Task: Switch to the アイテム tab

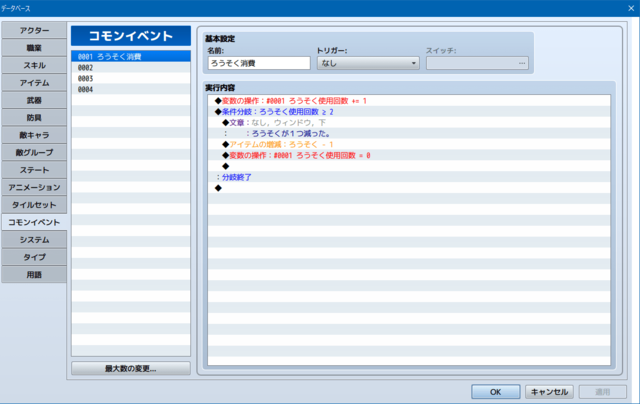Action: [x=34, y=83]
